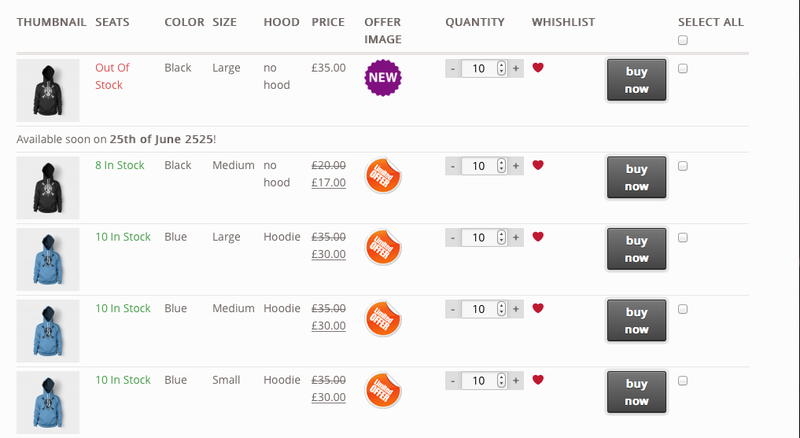Decrease quantity with minus for Black Medium
This screenshot has width=800, height=438.
coord(453,166)
